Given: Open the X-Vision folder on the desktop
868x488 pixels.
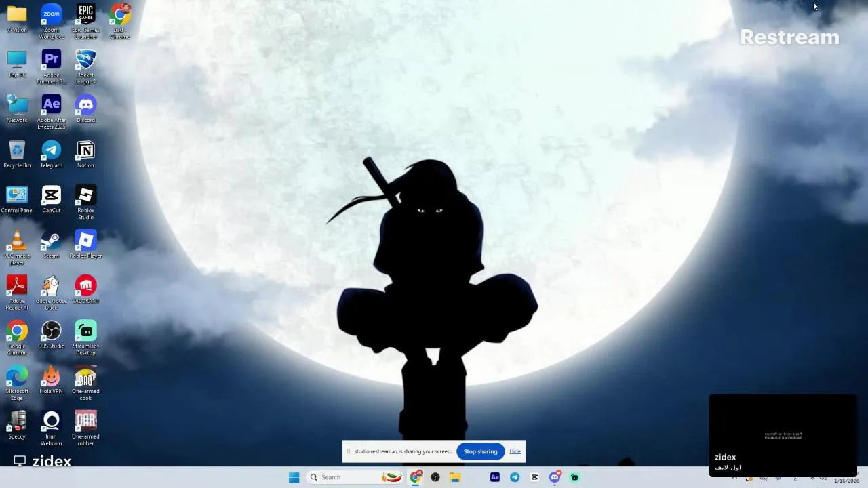Looking at the screenshot, I should click(x=17, y=18).
